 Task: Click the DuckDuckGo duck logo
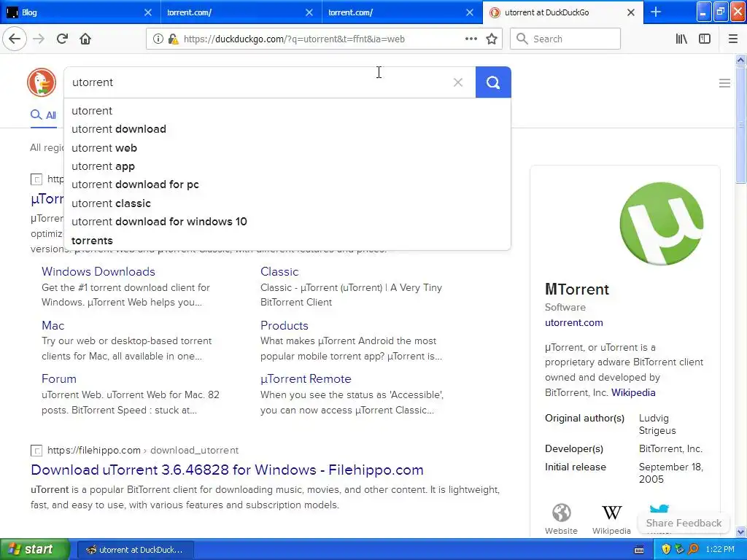42,82
